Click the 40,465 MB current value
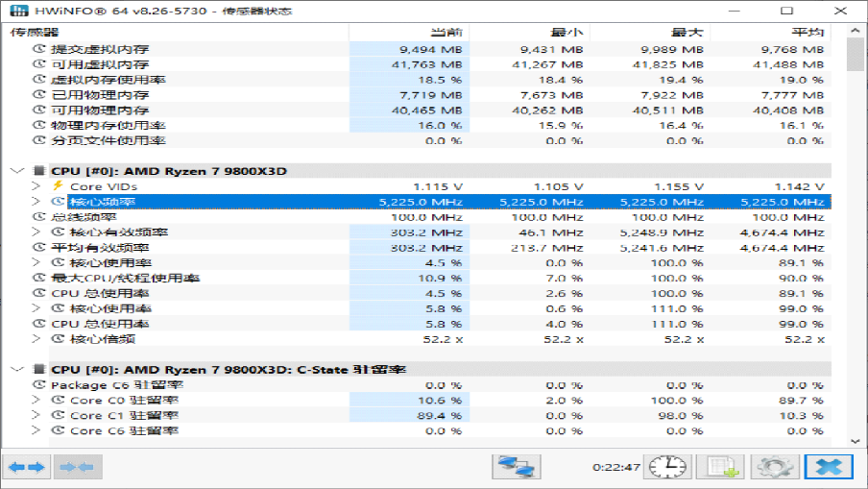This screenshot has width=868, height=489. pyautogui.click(x=427, y=110)
